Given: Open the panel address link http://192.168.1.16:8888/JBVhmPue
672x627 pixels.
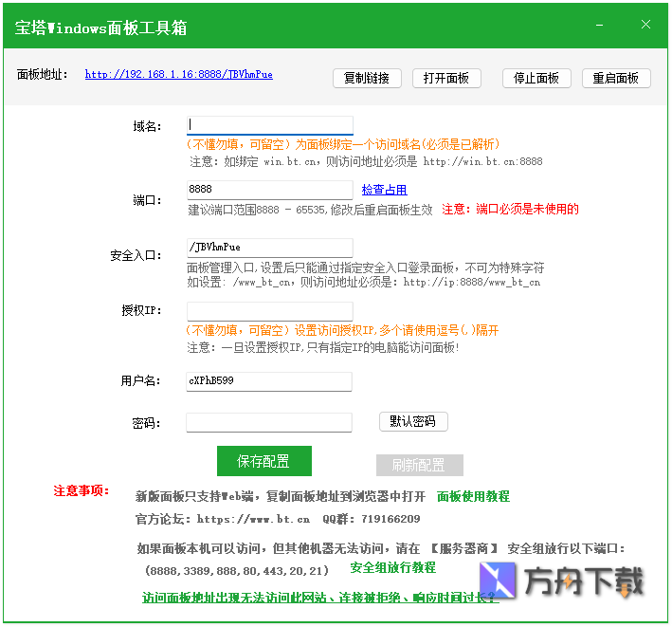Looking at the screenshot, I should 179,74.
